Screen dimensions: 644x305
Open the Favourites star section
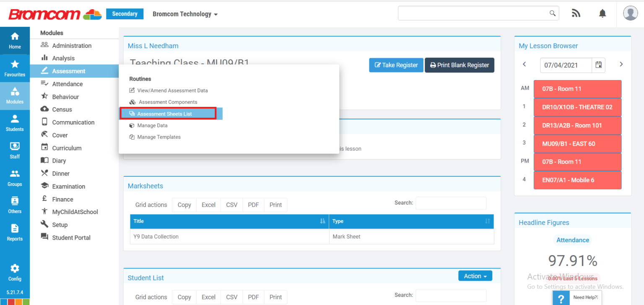(15, 68)
